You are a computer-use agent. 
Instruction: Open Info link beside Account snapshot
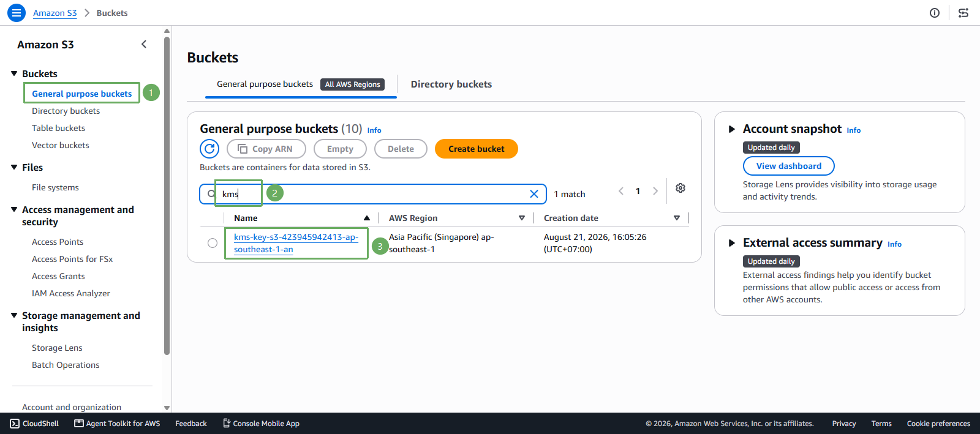(x=854, y=130)
